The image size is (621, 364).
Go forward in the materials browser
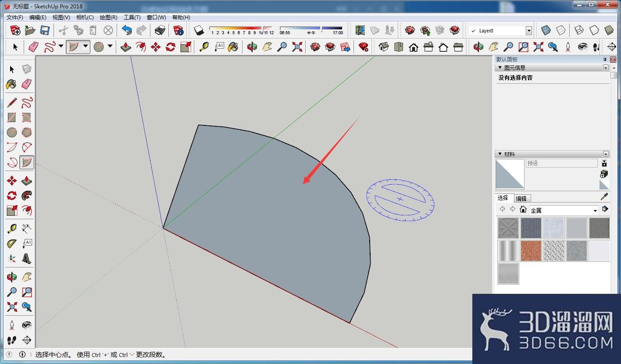tap(512, 209)
